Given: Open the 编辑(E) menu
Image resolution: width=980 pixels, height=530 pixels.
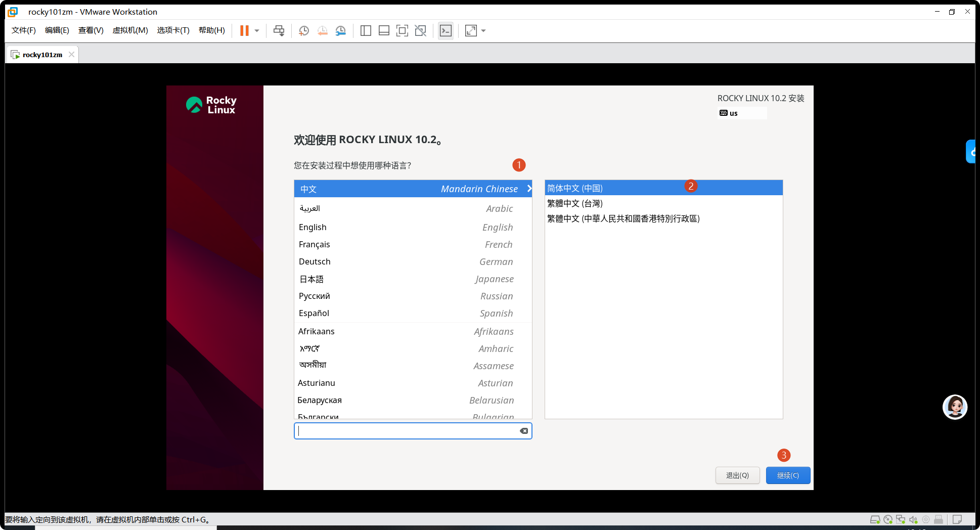Looking at the screenshot, I should (x=57, y=30).
